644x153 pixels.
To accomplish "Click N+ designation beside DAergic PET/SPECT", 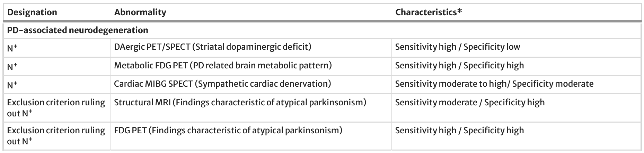I will [x=13, y=48].
